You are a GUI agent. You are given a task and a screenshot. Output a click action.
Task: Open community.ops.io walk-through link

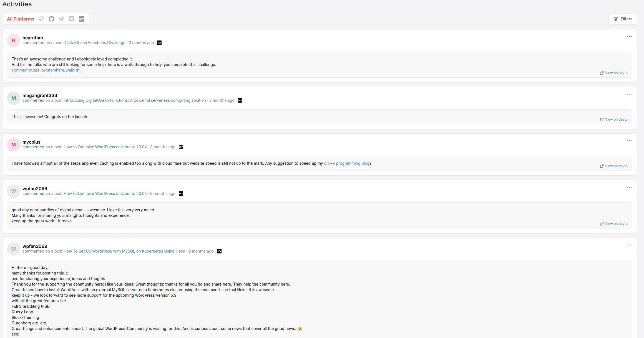coord(47,70)
